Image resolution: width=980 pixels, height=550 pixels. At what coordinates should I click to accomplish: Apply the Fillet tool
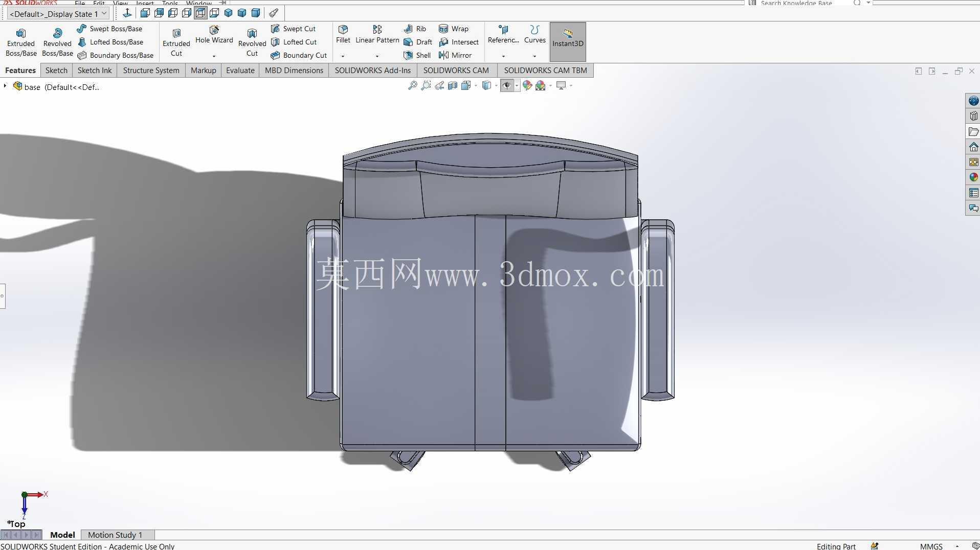click(343, 35)
